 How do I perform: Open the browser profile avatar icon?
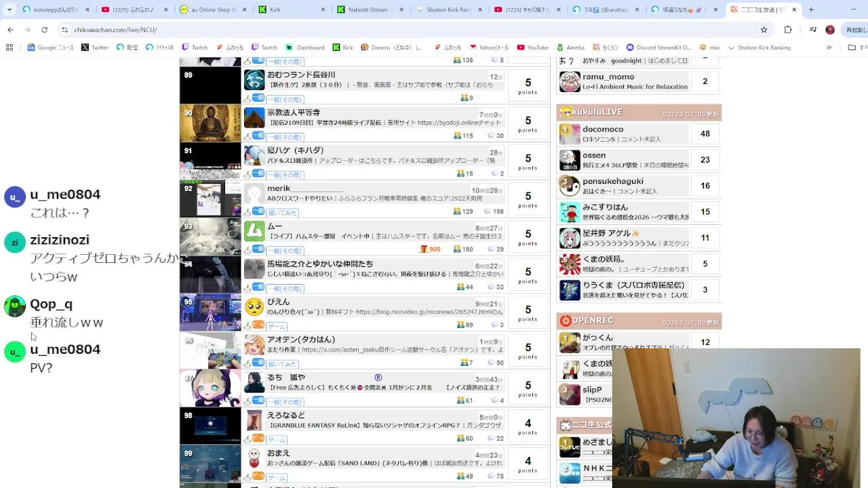pos(830,30)
